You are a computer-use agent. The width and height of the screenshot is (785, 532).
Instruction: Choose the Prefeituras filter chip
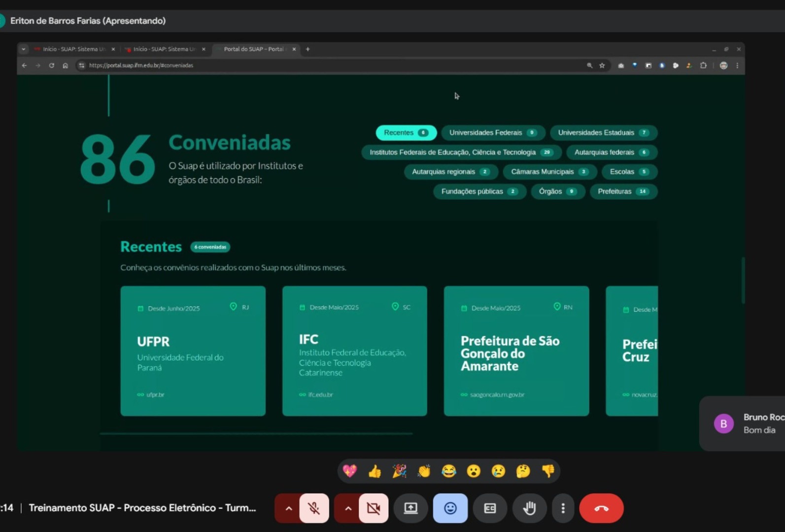(x=623, y=191)
